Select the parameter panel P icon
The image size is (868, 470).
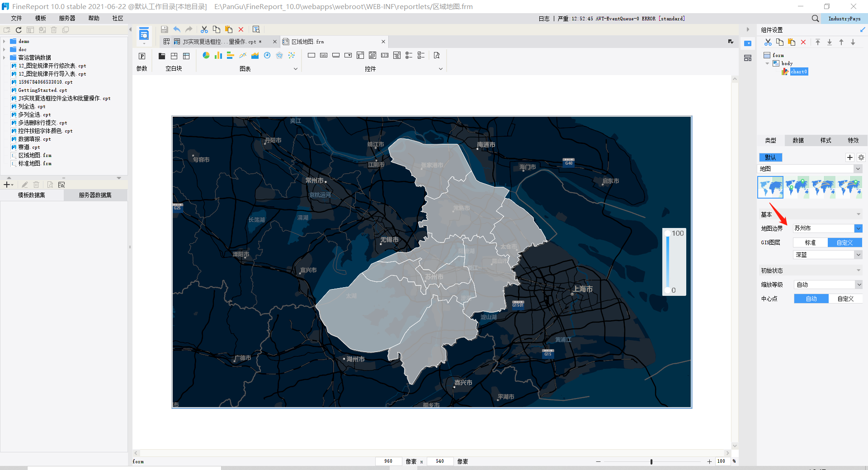tap(142, 56)
